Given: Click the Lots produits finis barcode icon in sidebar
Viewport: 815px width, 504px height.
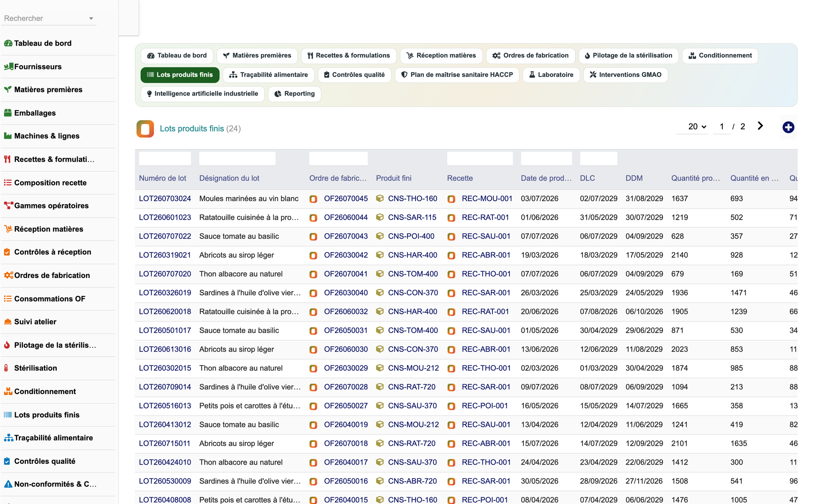Looking at the screenshot, I should click(8, 415).
